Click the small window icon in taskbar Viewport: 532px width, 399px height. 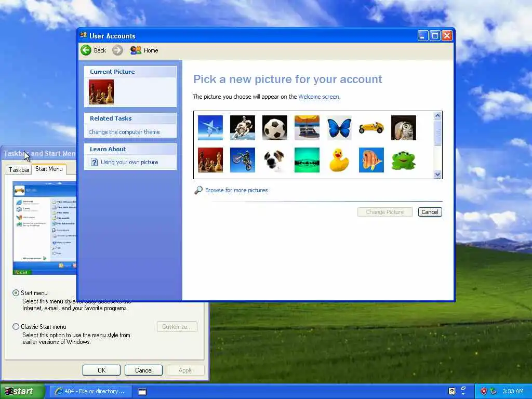tap(142, 392)
